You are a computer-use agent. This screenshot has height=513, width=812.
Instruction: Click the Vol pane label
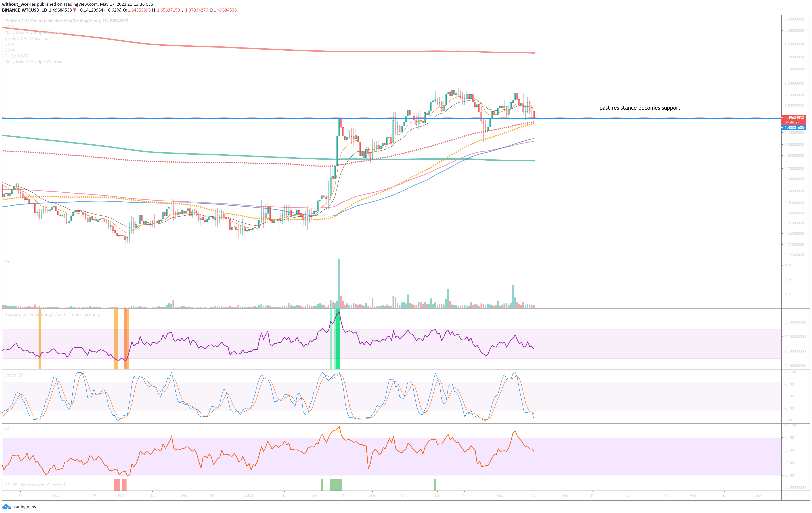(x=8, y=262)
